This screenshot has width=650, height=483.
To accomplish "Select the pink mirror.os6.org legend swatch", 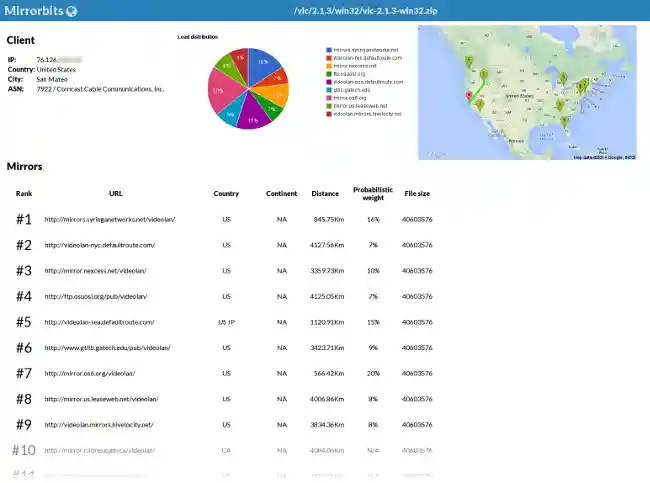I will click(328, 98).
